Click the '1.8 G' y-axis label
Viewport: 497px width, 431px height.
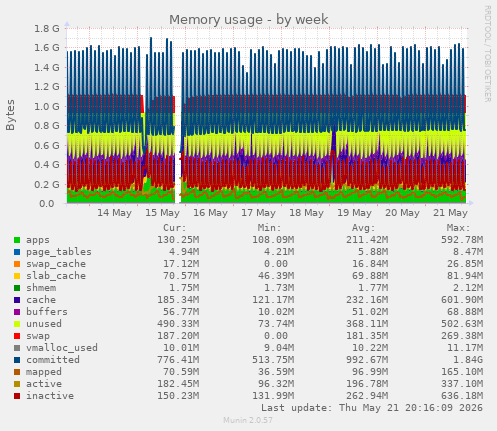pos(47,29)
